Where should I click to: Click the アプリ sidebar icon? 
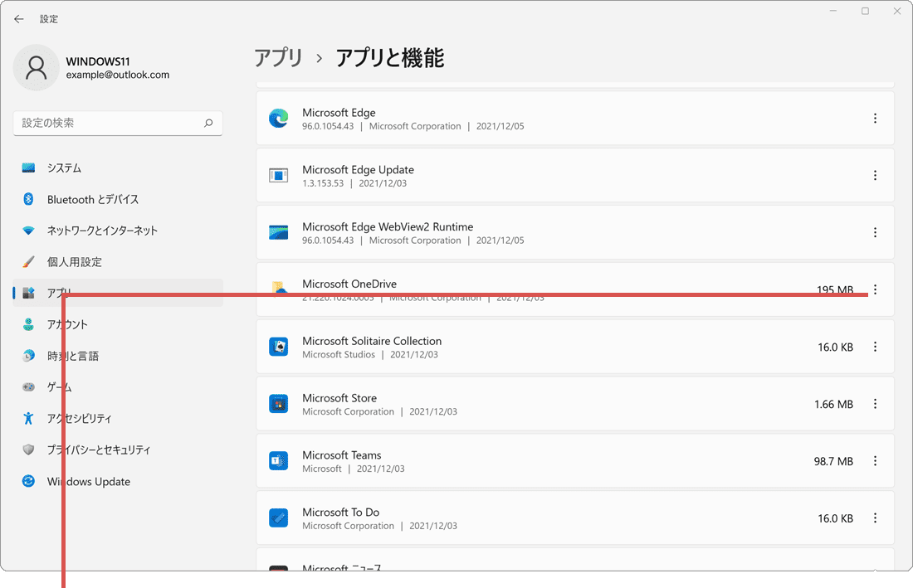click(x=28, y=293)
